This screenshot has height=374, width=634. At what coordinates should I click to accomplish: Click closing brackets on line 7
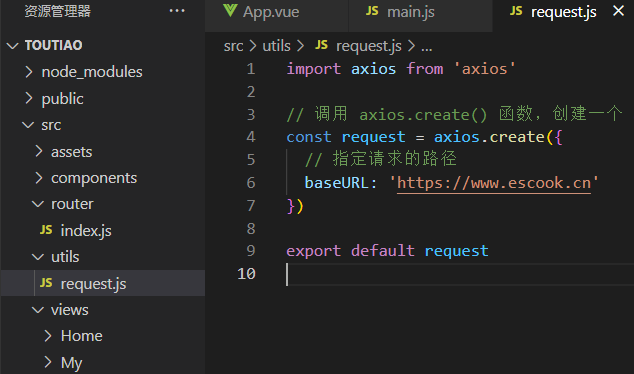point(295,206)
